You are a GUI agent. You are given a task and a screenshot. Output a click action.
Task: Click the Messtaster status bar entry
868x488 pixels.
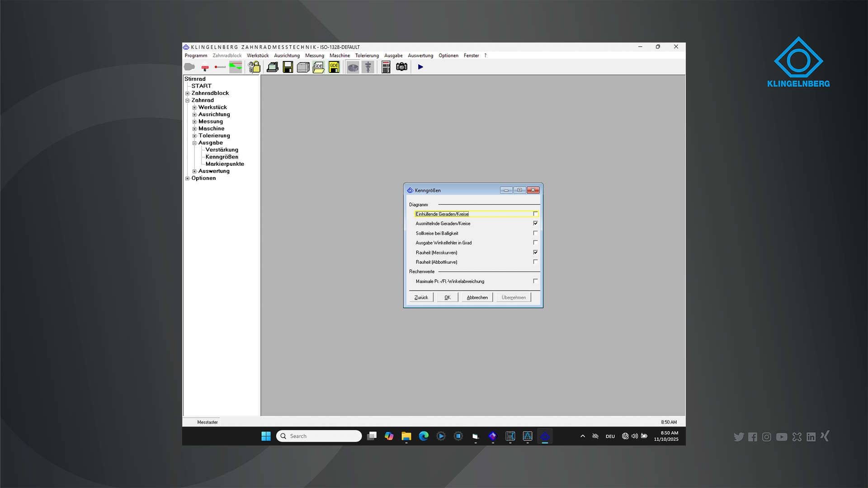(x=208, y=422)
